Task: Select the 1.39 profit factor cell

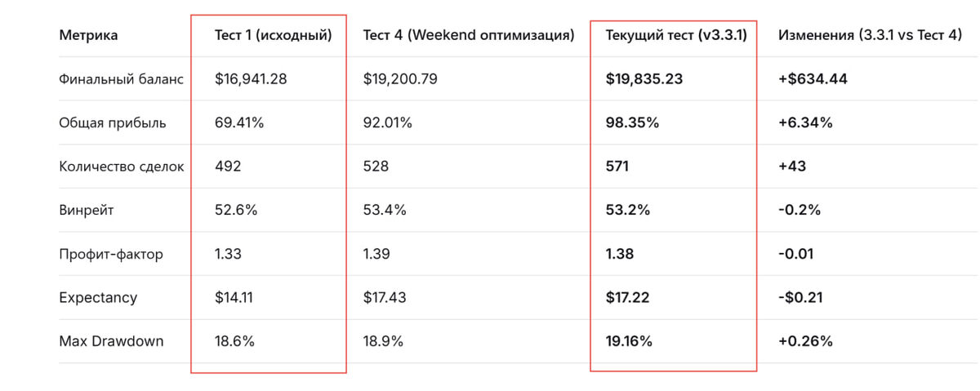Action: [376, 254]
